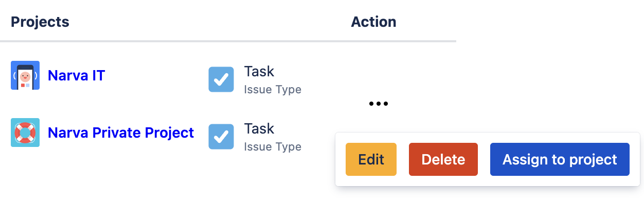
Task: Click the Projects column header
Action: pos(40,22)
